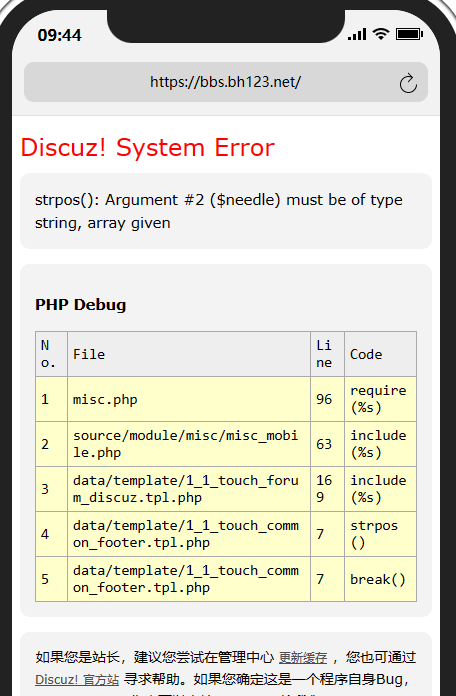456x696 pixels.
Task: Select line number 96 cell
Action: (328, 399)
